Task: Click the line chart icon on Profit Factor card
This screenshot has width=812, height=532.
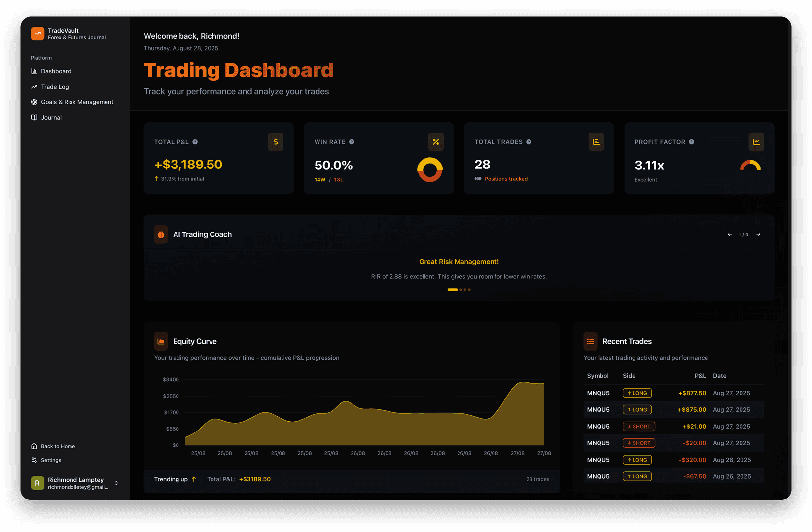Action: tap(756, 142)
